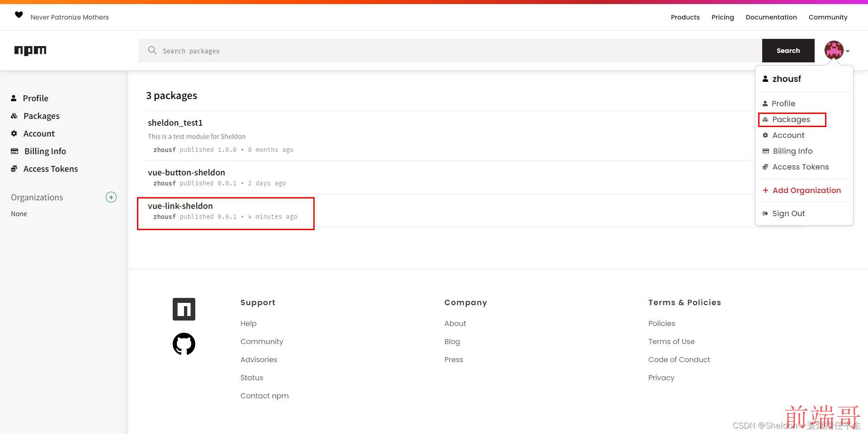Open the GitHub octocat icon in footer
Viewport: 868px width, 434px height.
coord(184,344)
